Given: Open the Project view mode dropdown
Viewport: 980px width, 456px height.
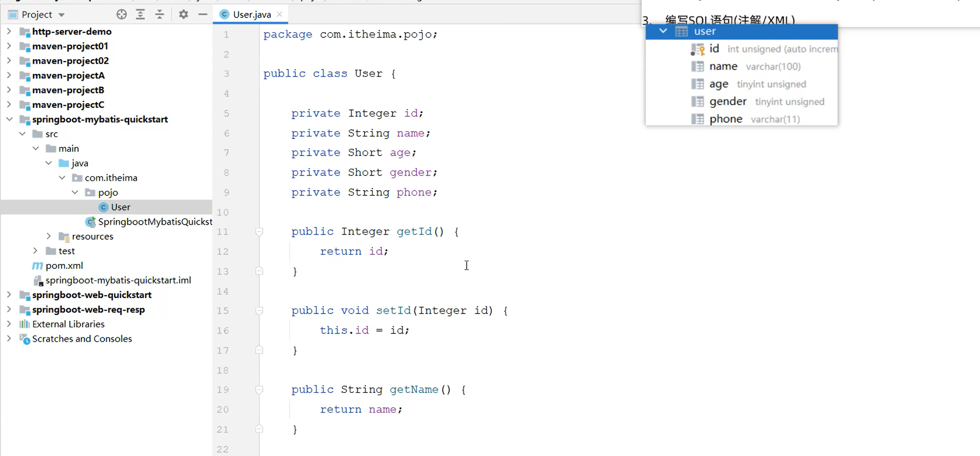Looking at the screenshot, I should coord(61,14).
